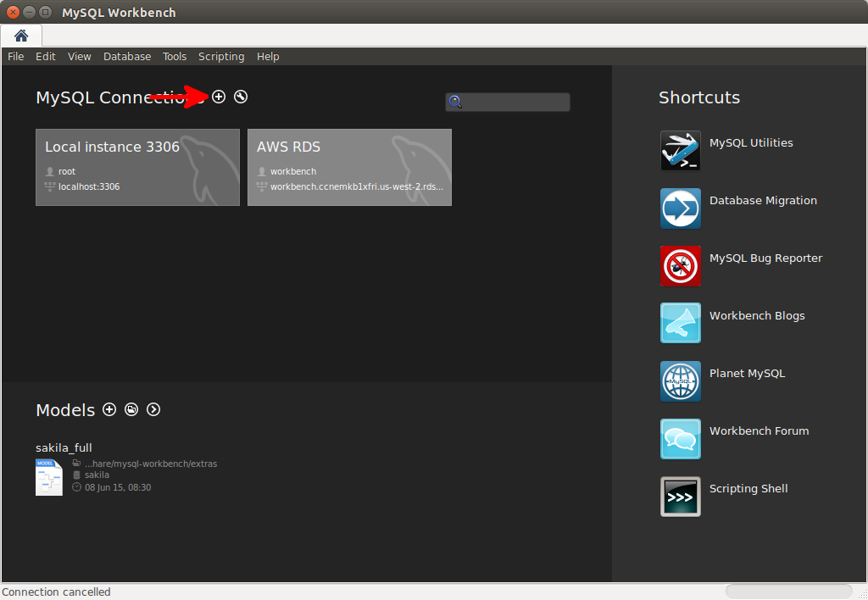868x600 pixels.
Task: Open the AWS RDS connection tile
Action: click(x=349, y=167)
